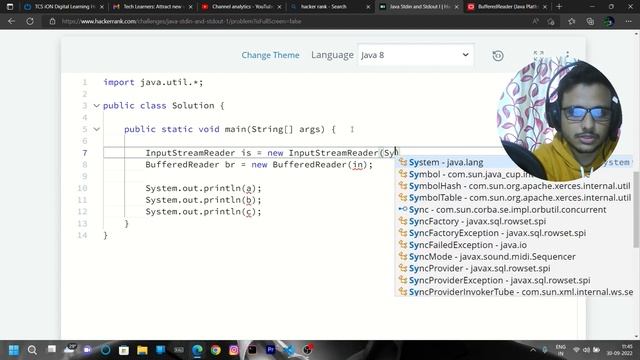
Task: Reset code with the restore icon
Action: coord(498,56)
